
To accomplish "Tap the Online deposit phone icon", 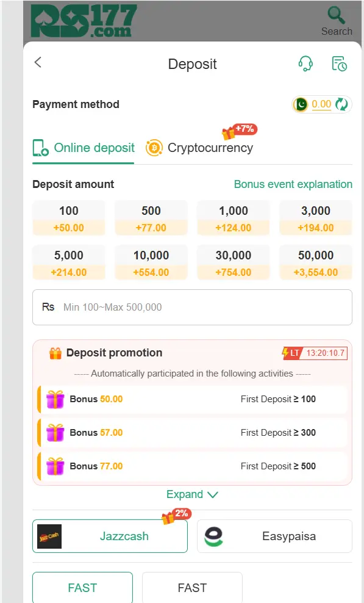I will coord(38,148).
